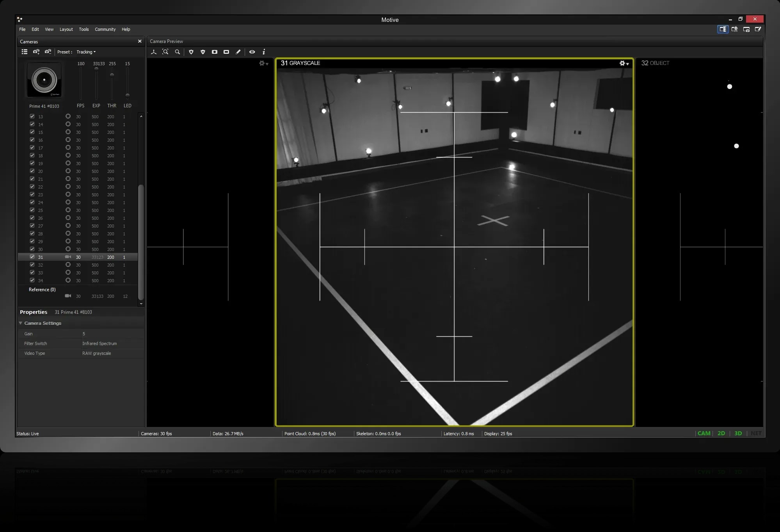780x532 pixels.
Task: Disable camera 32 checkbox
Action: [x=32, y=265]
